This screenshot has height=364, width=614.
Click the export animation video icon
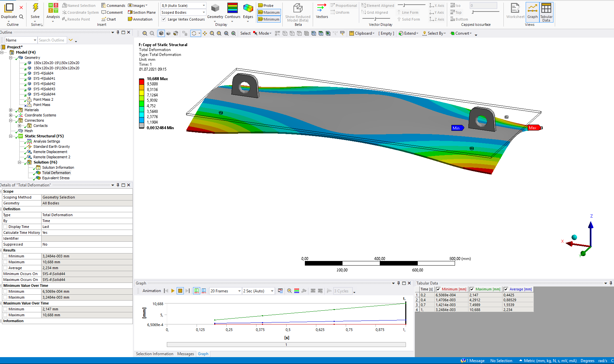point(280,291)
